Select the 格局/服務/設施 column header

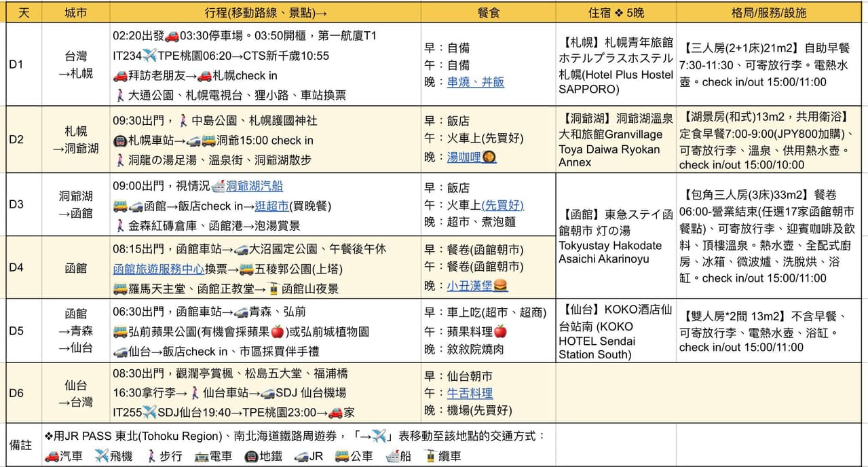tap(768, 13)
